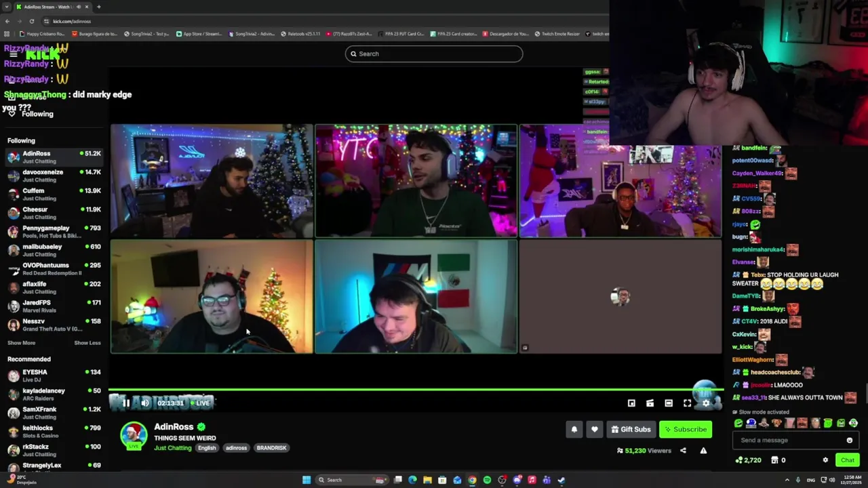Open SamXFrank recommended channel
The height and width of the screenshot is (488, 868).
tap(54, 413)
